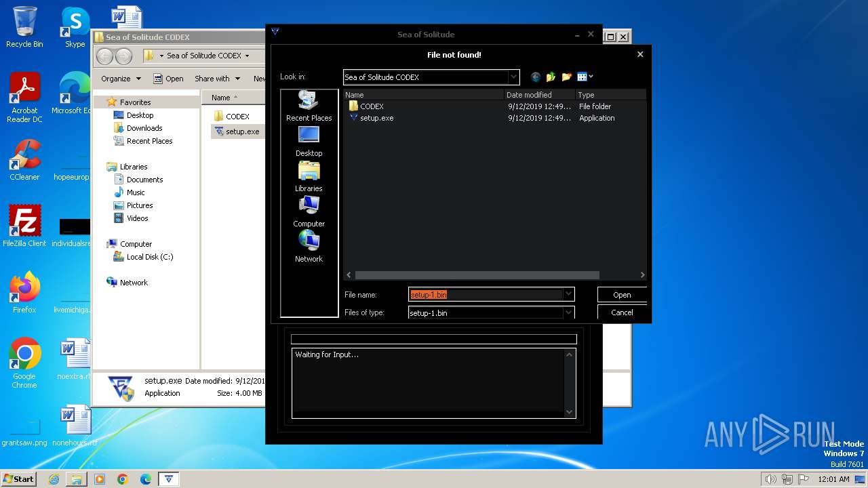Open Share with menu in Explorer
The image size is (868, 488).
[217, 79]
